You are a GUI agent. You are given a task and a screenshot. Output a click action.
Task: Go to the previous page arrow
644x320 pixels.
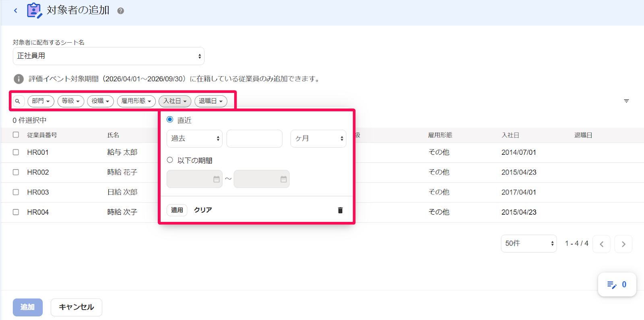pos(602,244)
